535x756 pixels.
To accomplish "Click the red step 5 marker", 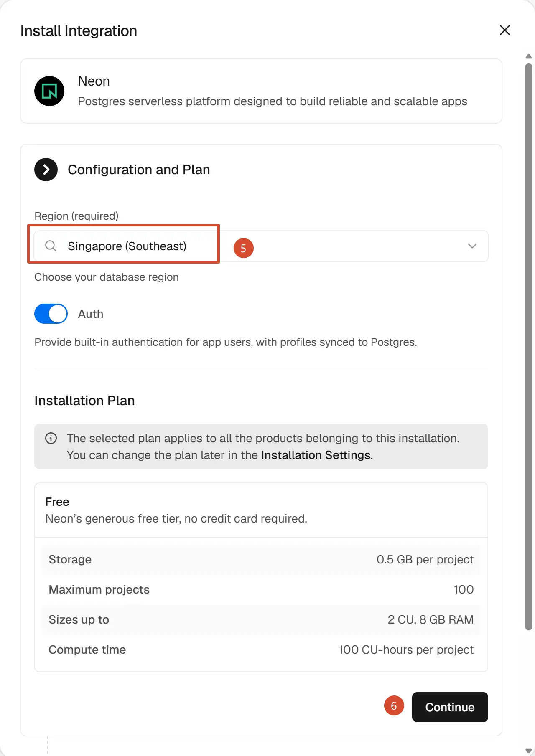I will coord(244,248).
